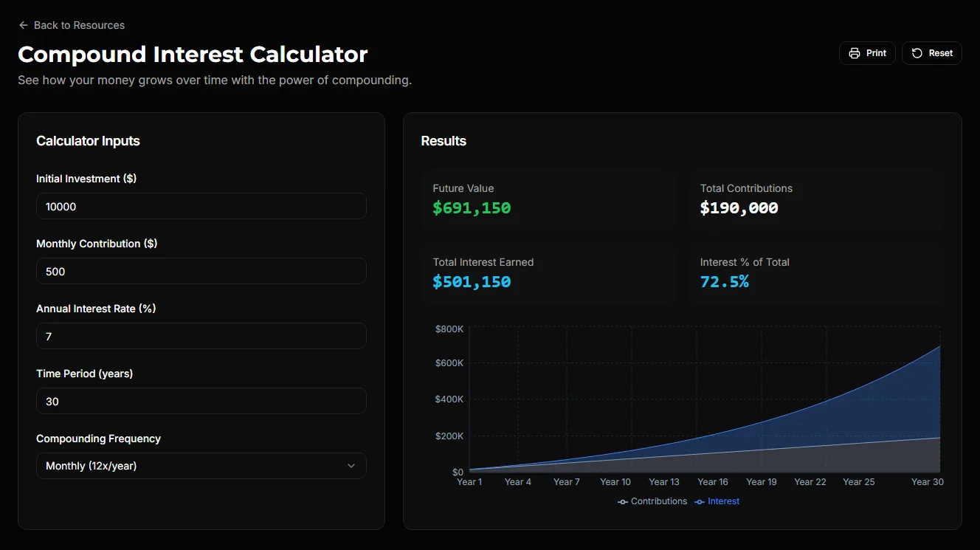Click the Year 16 axis label

click(713, 482)
